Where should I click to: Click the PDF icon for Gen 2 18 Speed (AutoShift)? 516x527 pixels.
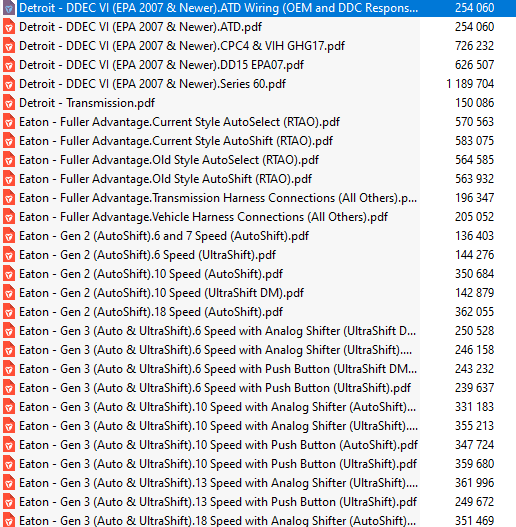pos(9,312)
